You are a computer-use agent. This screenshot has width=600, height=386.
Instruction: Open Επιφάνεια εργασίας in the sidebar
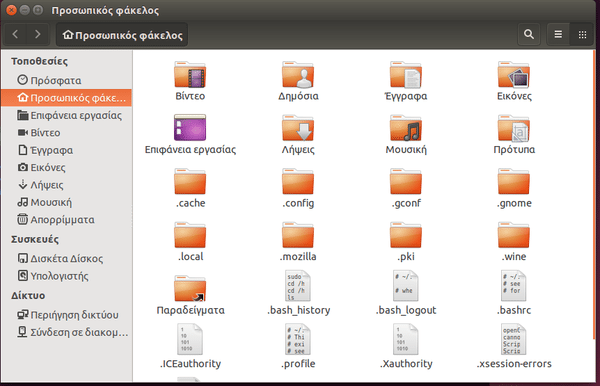coord(66,115)
